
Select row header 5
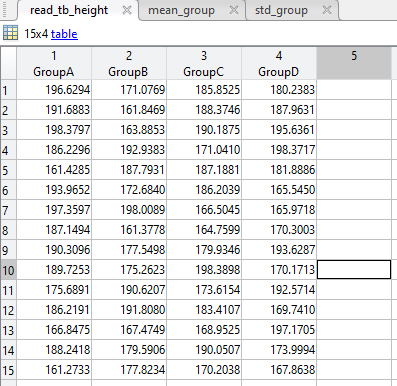(x=8, y=170)
